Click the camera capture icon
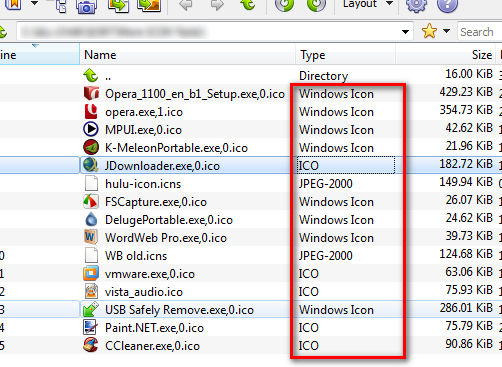Viewport: 502px width, 367px height. (x=86, y=6)
